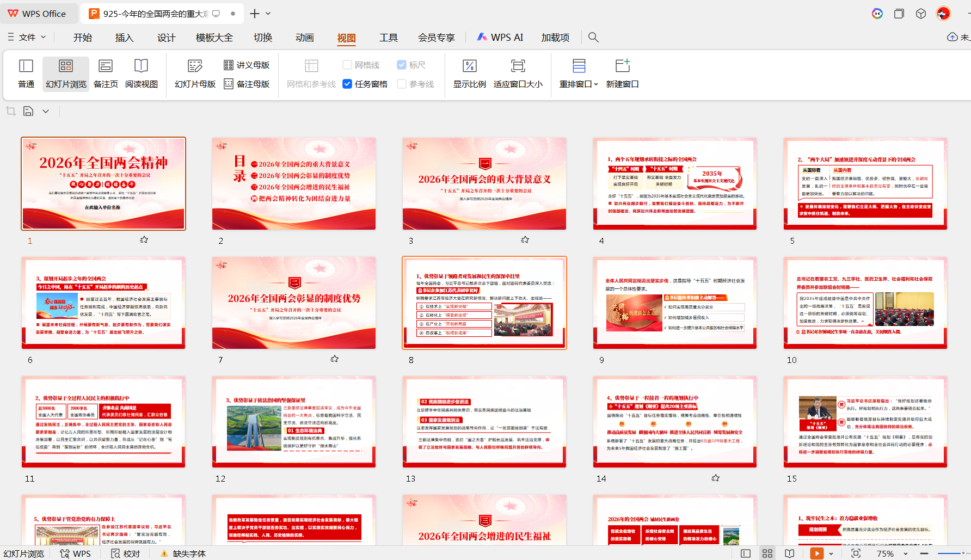The width and height of the screenshot is (971, 560).
Task: Open reading view icon in status bar
Action: click(789, 553)
